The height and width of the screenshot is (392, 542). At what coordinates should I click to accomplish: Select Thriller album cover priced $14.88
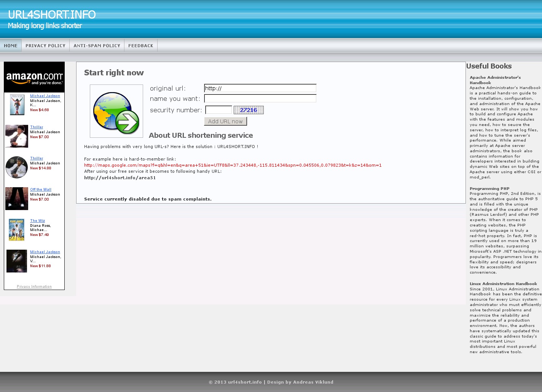pyautogui.click(x=17, y=167)
